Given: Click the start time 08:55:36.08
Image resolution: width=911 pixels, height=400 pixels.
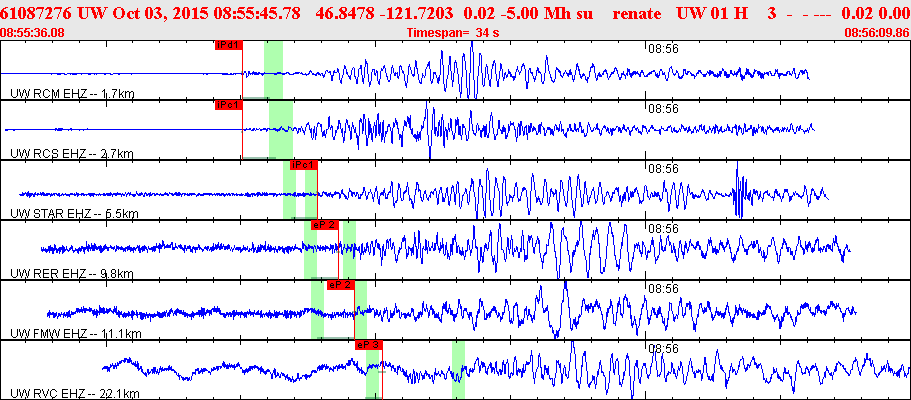Looking at the screenshot, I should [33, 33].
